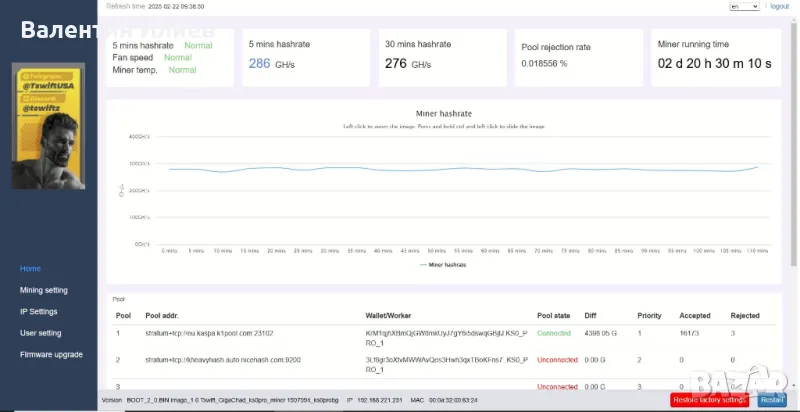Click the Pool state column header

[553, 315]
